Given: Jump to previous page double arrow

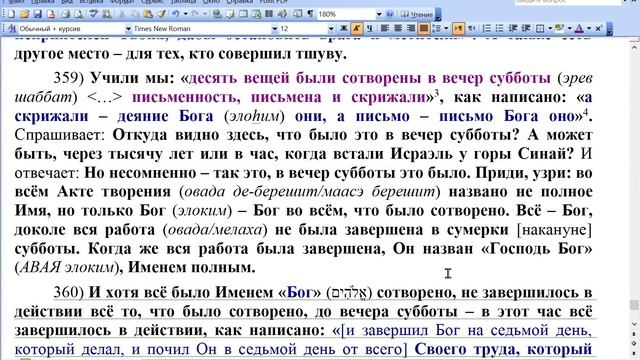Looking at the screenshot, I should pos(634,335).
